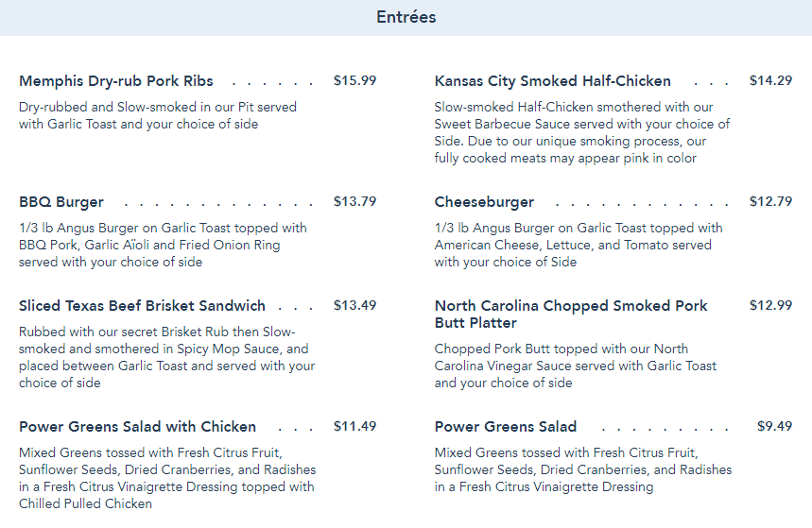Select the plain Power Greens Salad title
This screenshot has height=528, width=812.
(x=506, y=427)
